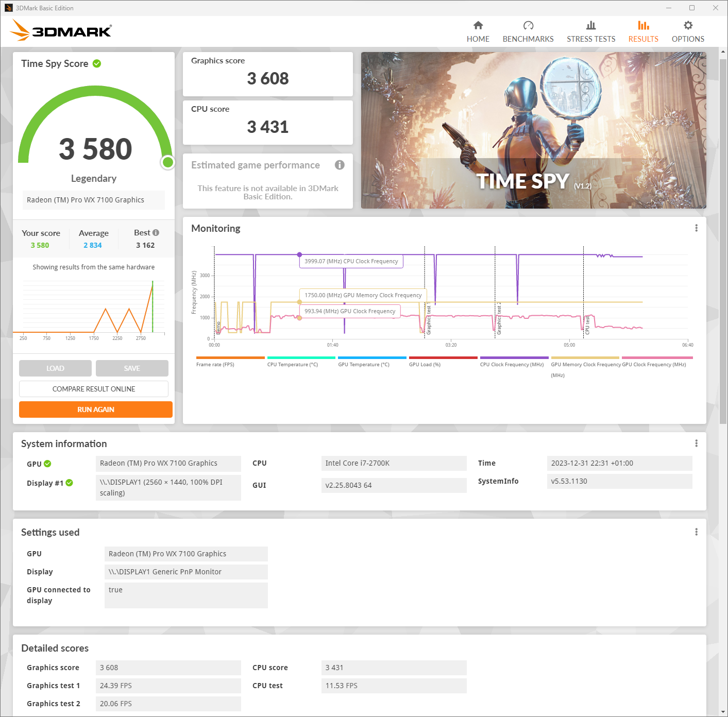Click the Time value 2023-12-31 22:31
This screenshot has width=728, height=717.
coord(619,463)
